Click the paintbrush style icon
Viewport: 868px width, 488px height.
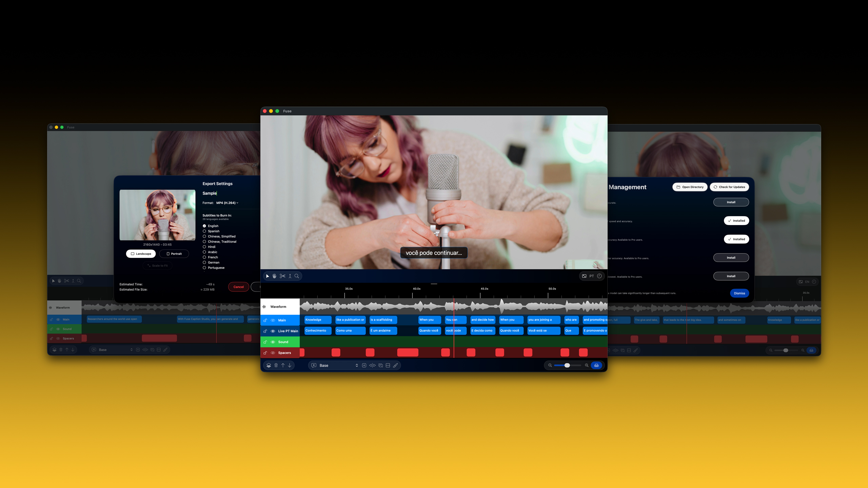395,365
